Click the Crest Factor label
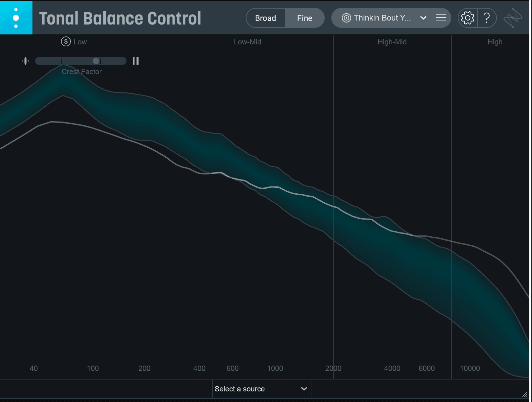This screenshot has width=532, height=402. click(81, 72)
